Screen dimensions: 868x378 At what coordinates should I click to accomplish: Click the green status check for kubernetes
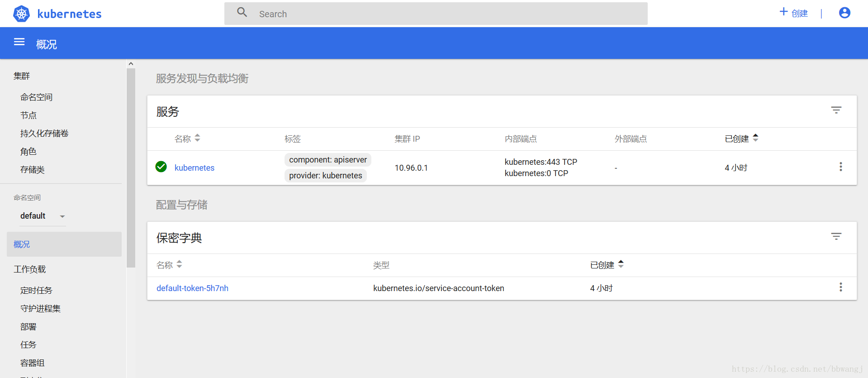(x=161, y=167)
